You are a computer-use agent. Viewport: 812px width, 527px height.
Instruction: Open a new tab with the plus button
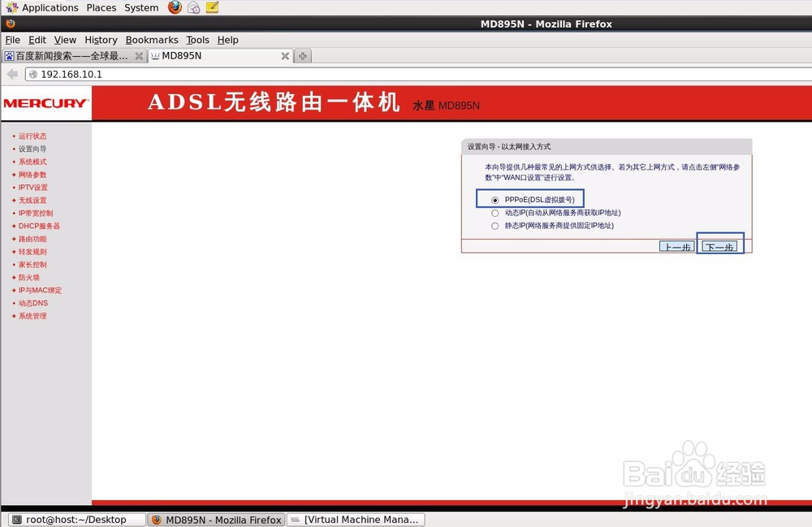coord(303,56)
